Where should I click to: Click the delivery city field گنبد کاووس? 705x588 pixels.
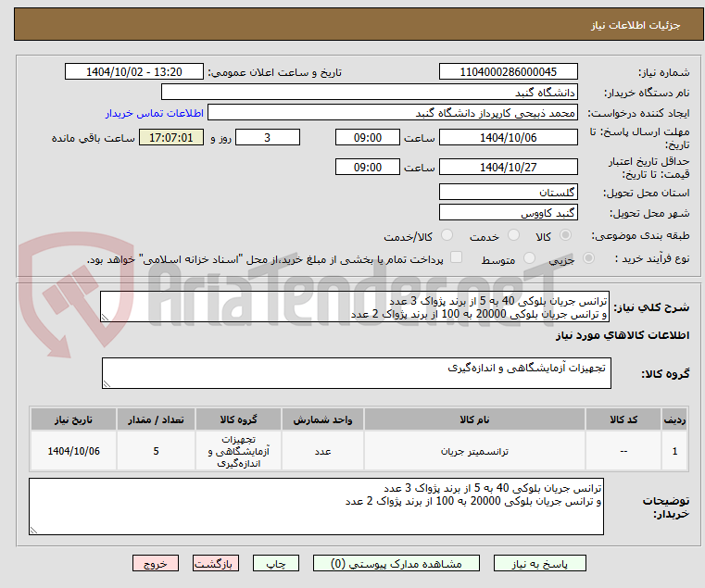pyautogui.click(x=508, y=213)
